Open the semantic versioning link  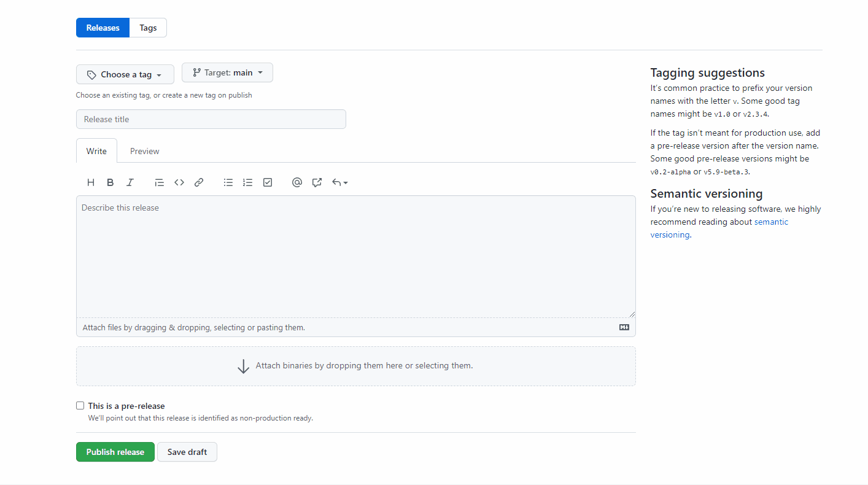770,222
